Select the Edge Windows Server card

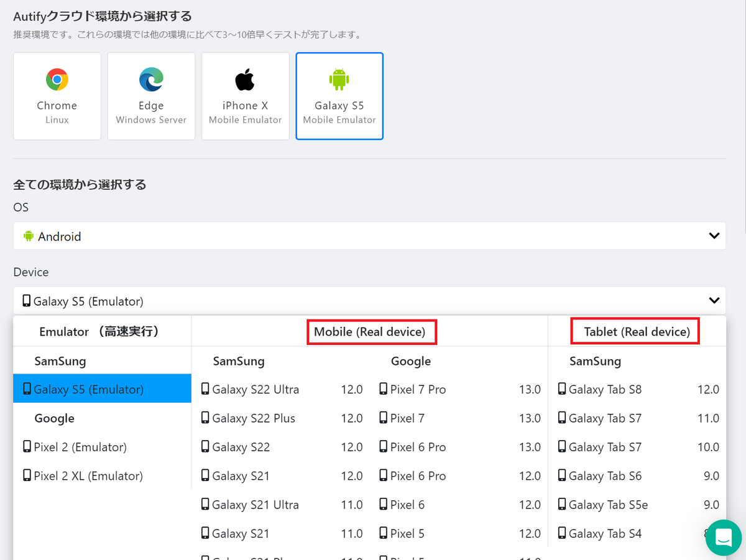[x=151, y=96]
